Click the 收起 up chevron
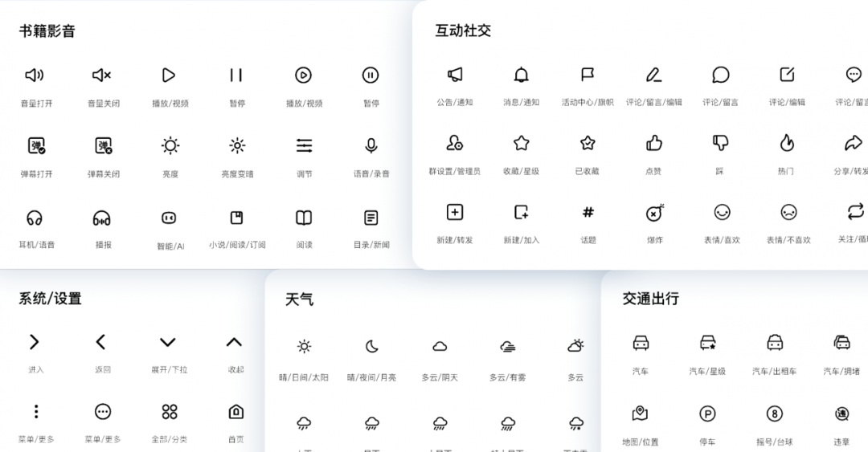The width and height of the screenshot is (868, 452). pyautogui.click(x=234, y=343)
